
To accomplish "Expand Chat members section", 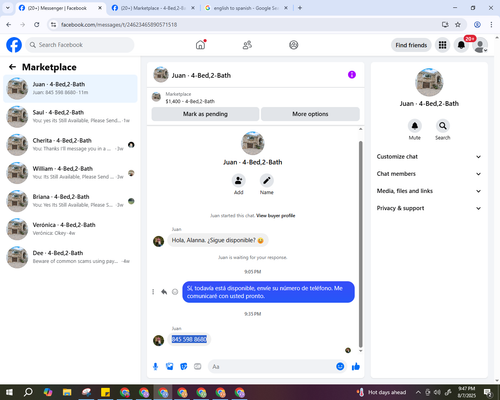I will pos(429,174).
